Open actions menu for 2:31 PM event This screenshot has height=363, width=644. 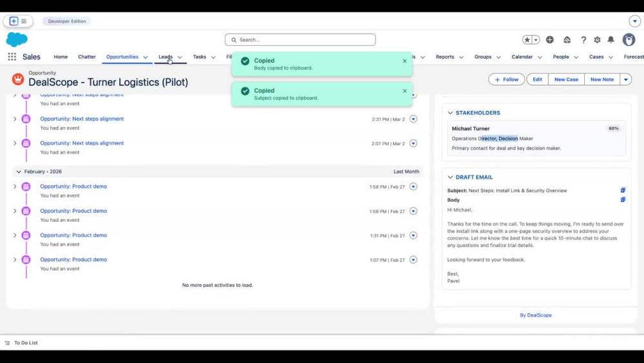413,119
